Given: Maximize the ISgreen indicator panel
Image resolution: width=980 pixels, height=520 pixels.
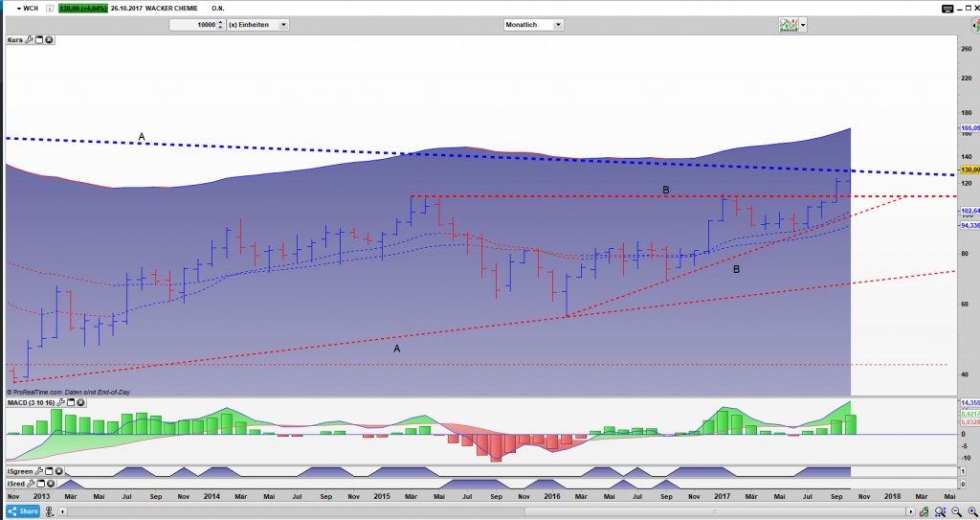Looking at the screenshot, I should (x=49, y=471).
